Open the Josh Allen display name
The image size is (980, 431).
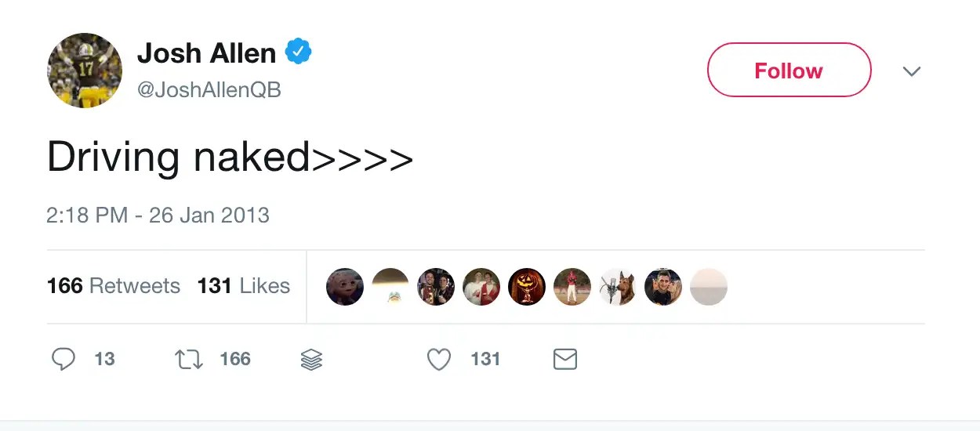[207, 53]
